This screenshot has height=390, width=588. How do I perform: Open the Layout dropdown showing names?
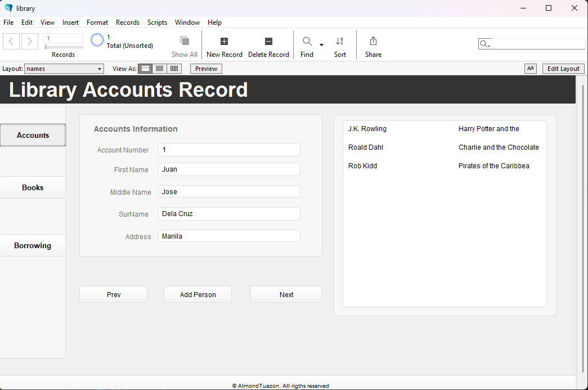click(64, 69)
